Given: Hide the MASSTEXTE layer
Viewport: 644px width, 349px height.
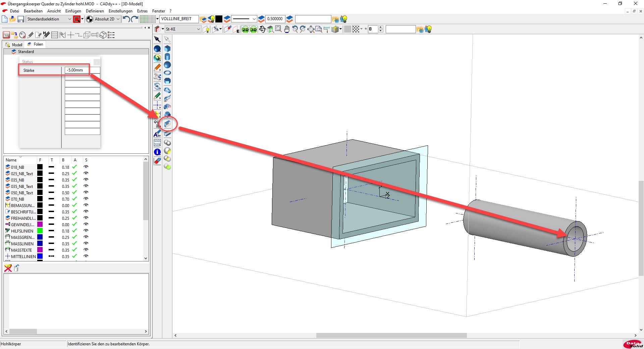Looking at the screenshot, I should click(x=86, y=250).
